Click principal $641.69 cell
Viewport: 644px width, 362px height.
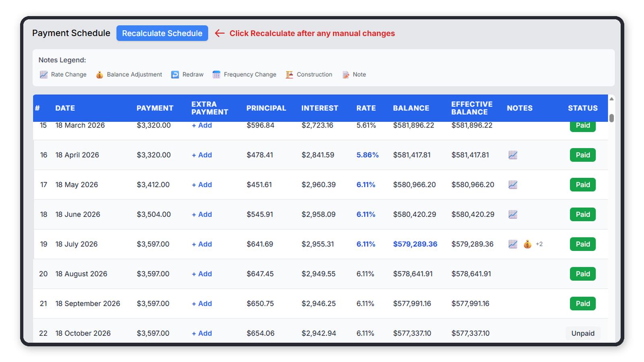pos(260,244)
